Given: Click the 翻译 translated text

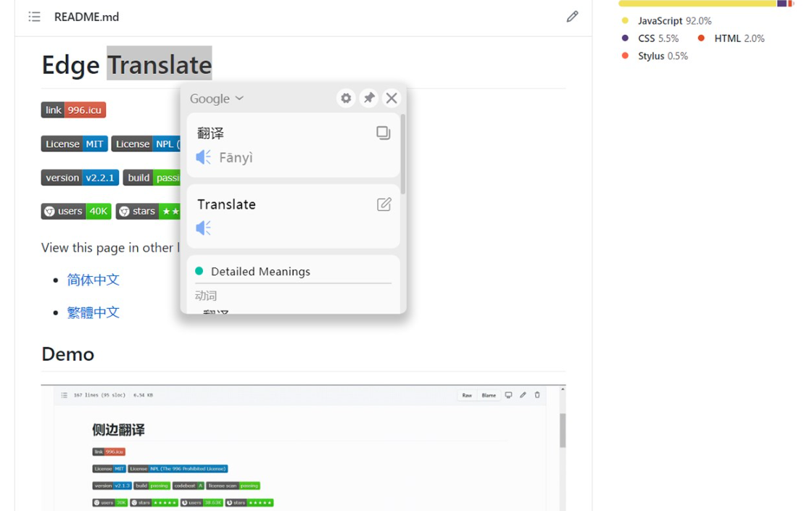Looking at the screenshot, I should coord(211,133).
